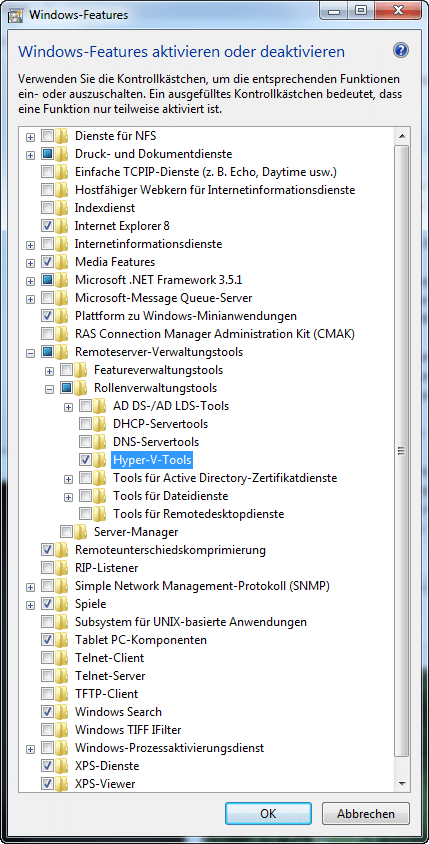Minimize the Windows-Features window

coord(335,9)
